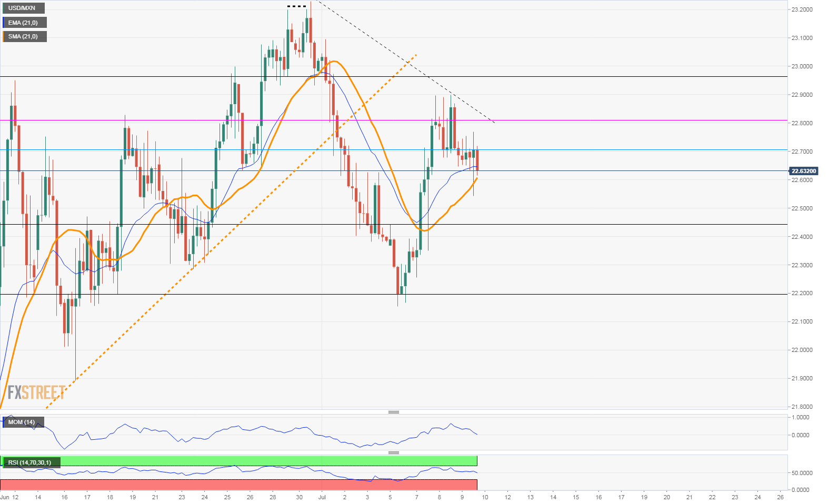
Task: Click the MOM (14) indicator label
Action: tap(22, 422)
